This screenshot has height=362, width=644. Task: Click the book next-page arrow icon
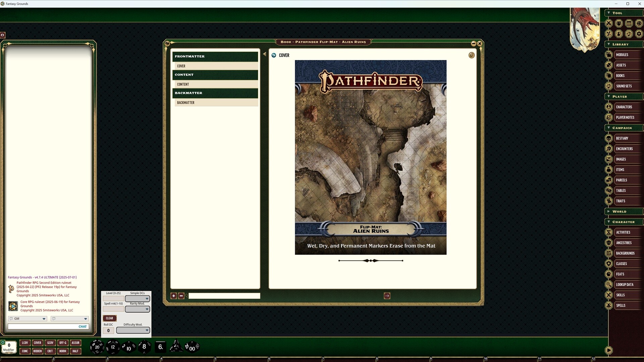click(x=387, y=296)
